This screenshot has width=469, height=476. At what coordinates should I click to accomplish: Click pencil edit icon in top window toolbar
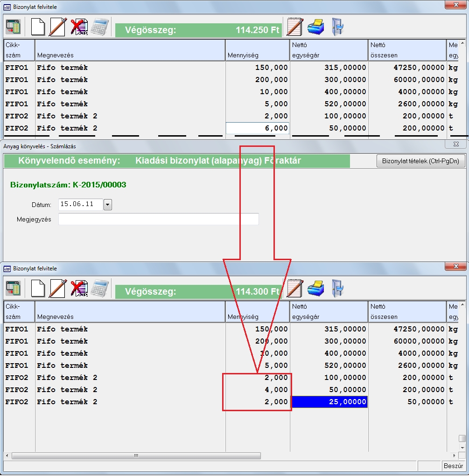58,27
